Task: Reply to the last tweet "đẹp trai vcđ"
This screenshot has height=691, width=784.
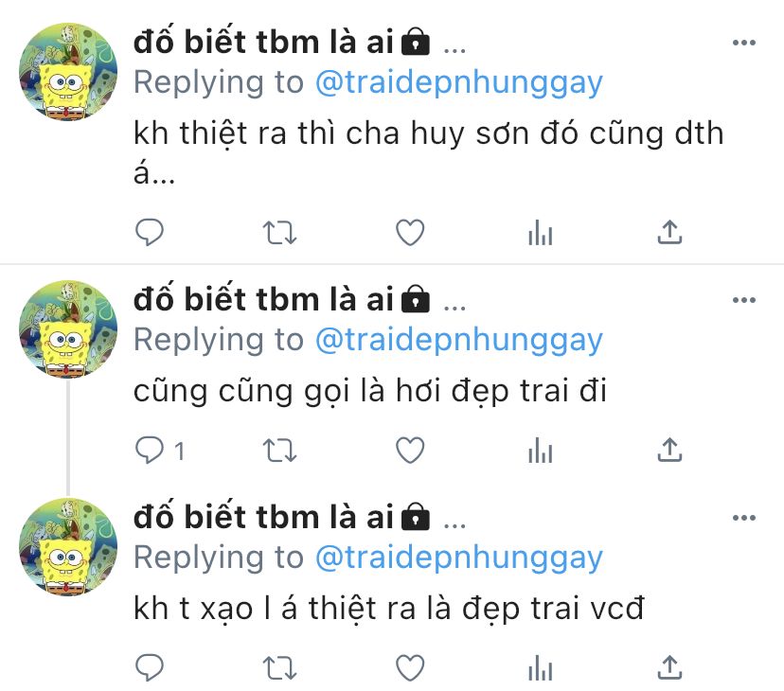Action: click(x=150, y=667)
